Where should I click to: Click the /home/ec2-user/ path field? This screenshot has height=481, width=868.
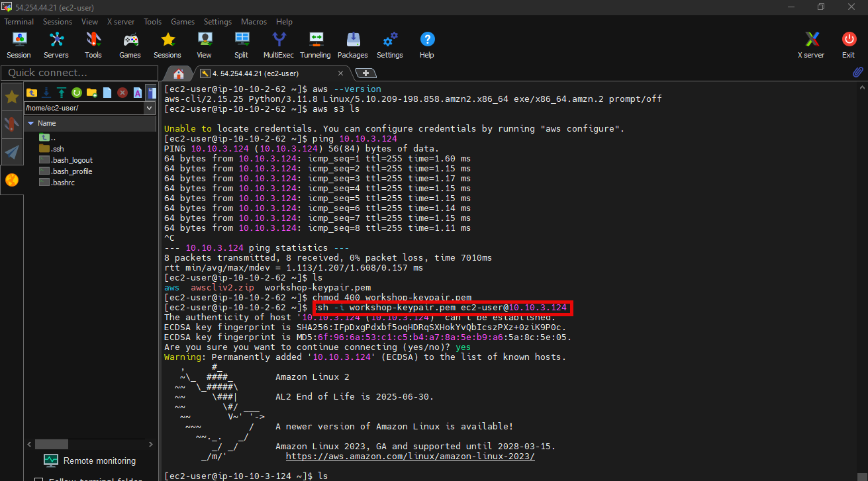coord(84,108)
